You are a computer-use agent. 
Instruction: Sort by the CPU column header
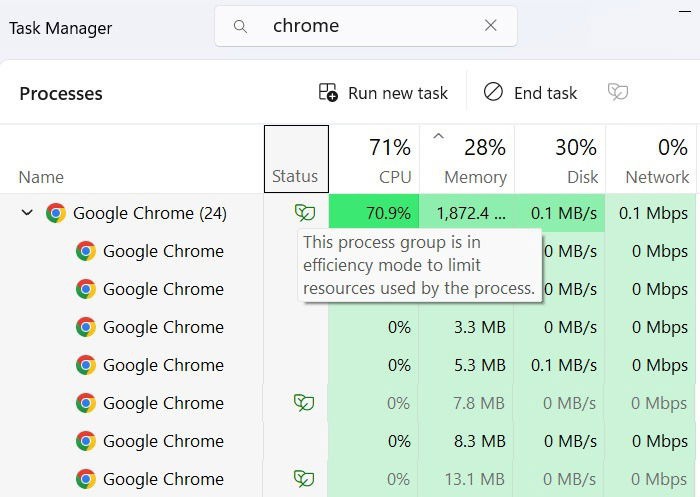374,159
